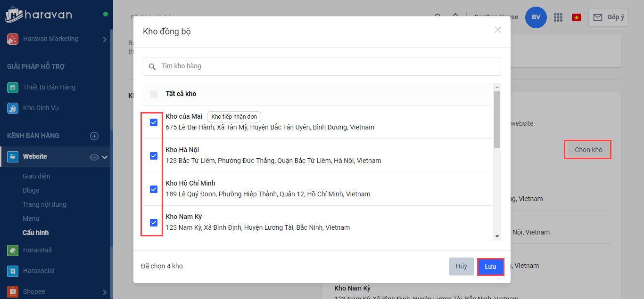Uncheck the Kho Hà Nội checkbox
The image size is (644, 299).
pos(154,156)
